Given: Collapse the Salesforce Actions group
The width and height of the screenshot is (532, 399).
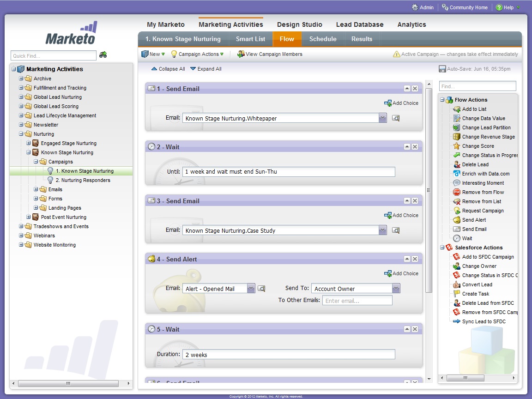Looking at the screenshot, I should pyautogui.click(x=442, y=248).
